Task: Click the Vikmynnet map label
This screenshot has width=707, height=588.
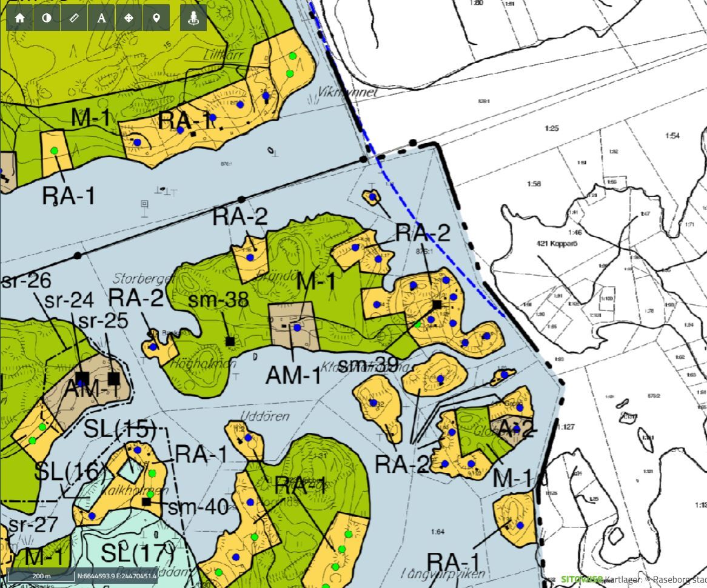Action: click(x=347, y=93)
